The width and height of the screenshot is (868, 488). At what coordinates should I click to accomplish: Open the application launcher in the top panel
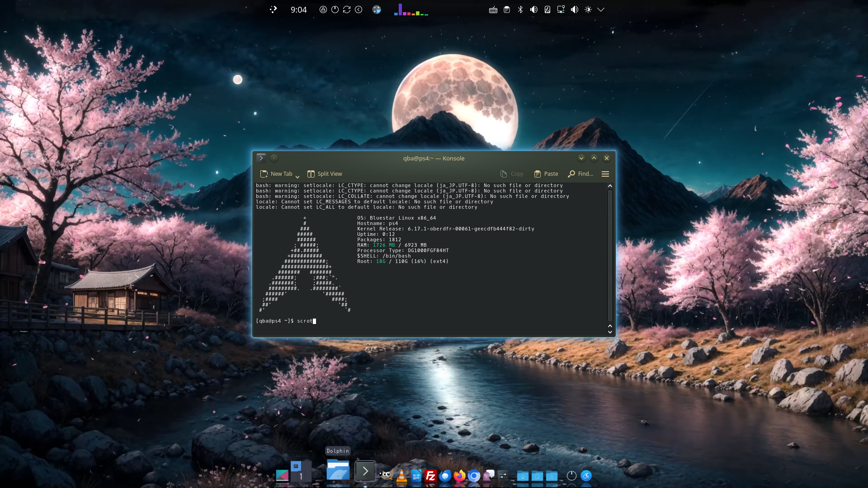tap(273, 9)
